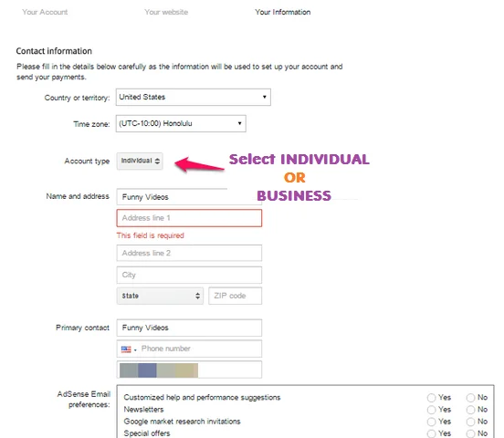Open the phone country flag selector

coord(129,349)
